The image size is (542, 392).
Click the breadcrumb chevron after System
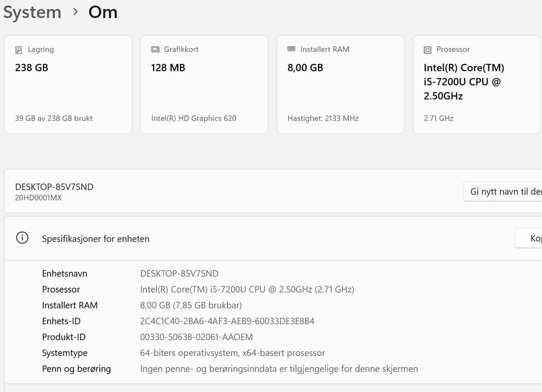[x=75, y=12]
